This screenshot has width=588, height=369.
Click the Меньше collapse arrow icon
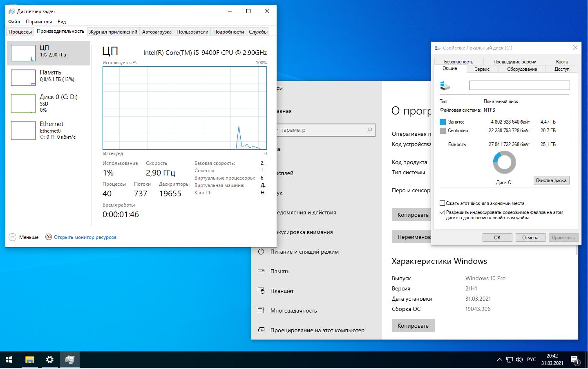pos(13,237)
